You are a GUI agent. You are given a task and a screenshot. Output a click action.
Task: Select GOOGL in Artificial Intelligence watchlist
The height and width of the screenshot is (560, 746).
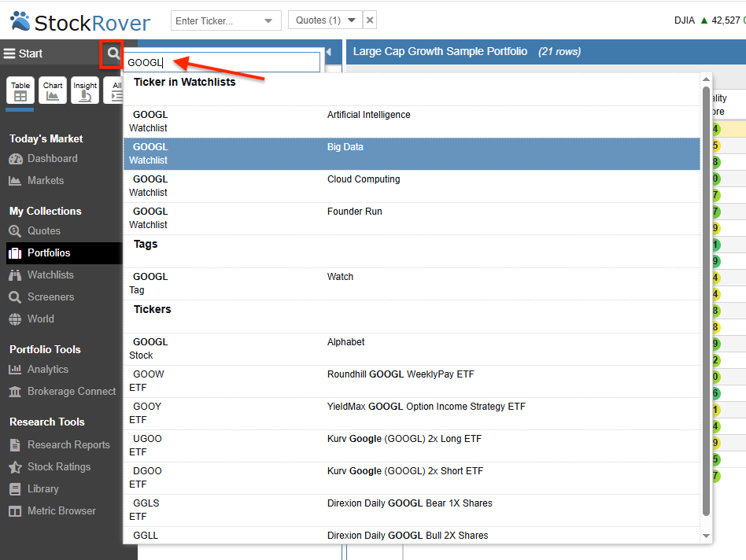tap(412, 121)
